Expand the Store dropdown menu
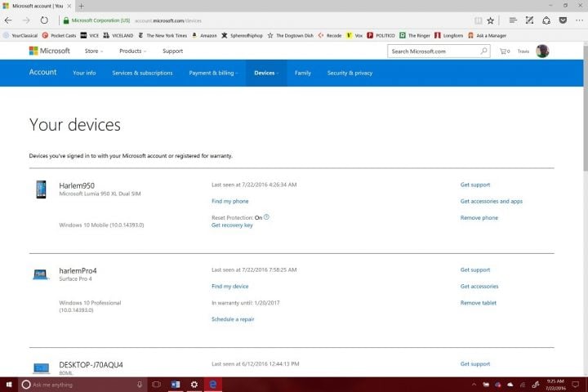Viewport: 588px width, 392px height. pyautogui.click(x=94, y=51)
